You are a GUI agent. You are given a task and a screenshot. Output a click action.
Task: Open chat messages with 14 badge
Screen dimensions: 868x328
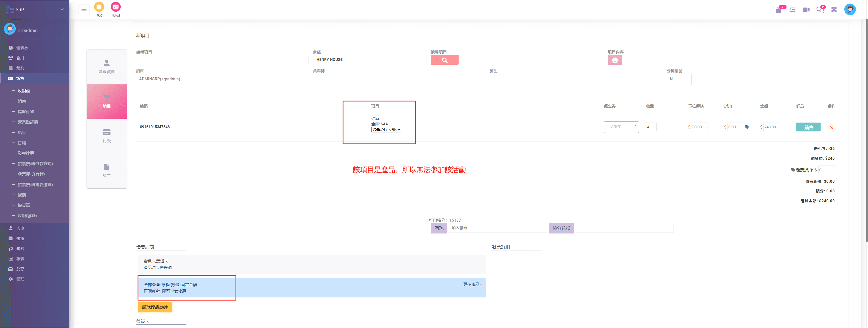820,9
